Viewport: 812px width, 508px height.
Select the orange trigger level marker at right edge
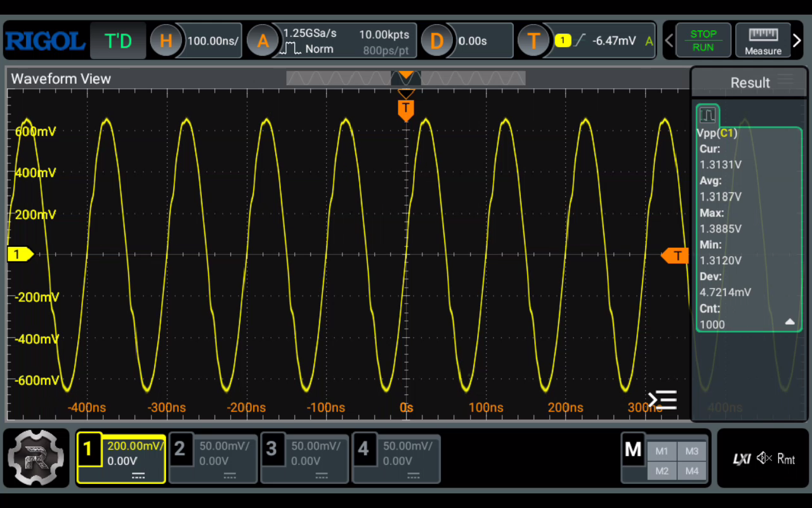pyautogui.click(x=675, y=256)
